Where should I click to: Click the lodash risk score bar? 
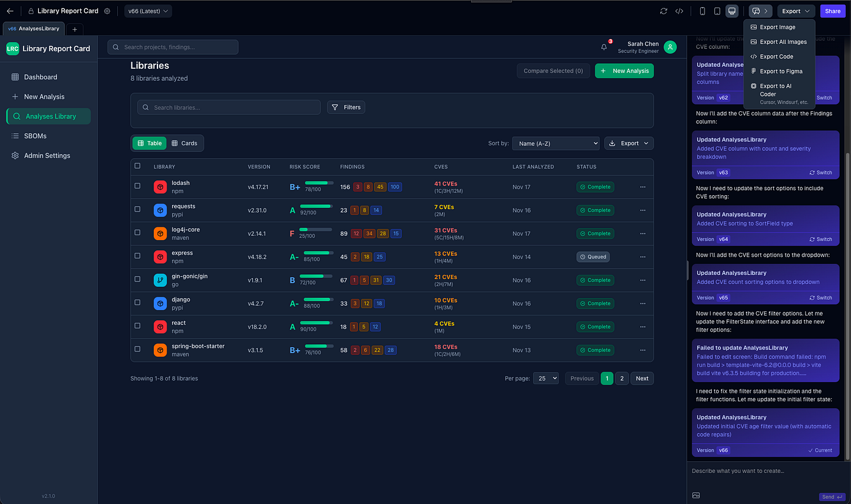click(319, 183)
